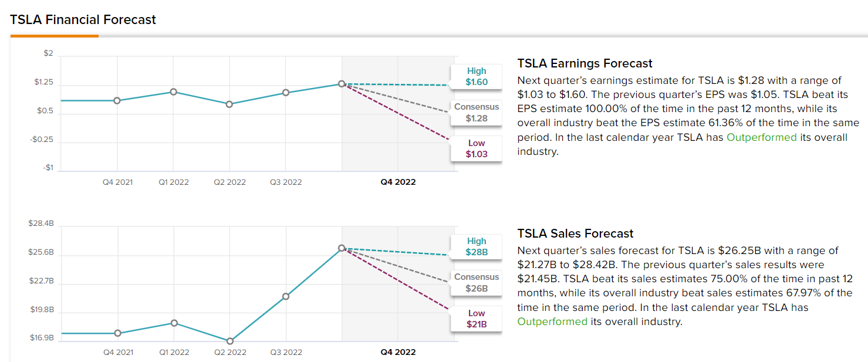Click the High $28B sales forecast label
868x362 pixels.
477,247
